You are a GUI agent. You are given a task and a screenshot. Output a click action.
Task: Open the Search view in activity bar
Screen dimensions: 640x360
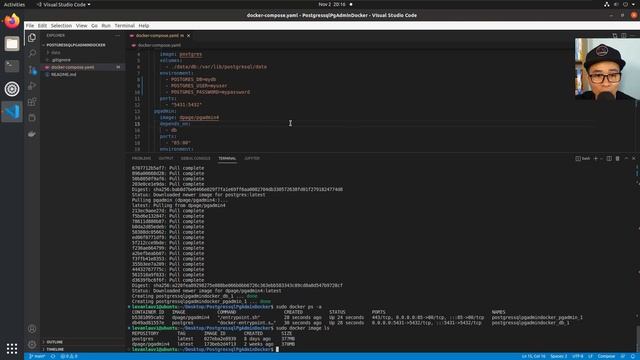click(32, 53)
